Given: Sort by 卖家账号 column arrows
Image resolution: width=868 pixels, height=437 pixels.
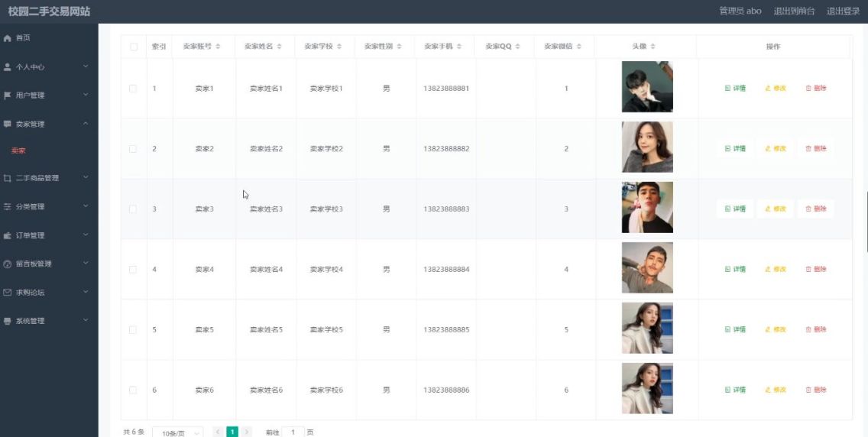Looking at the screenshot, I should pos(218,47).
